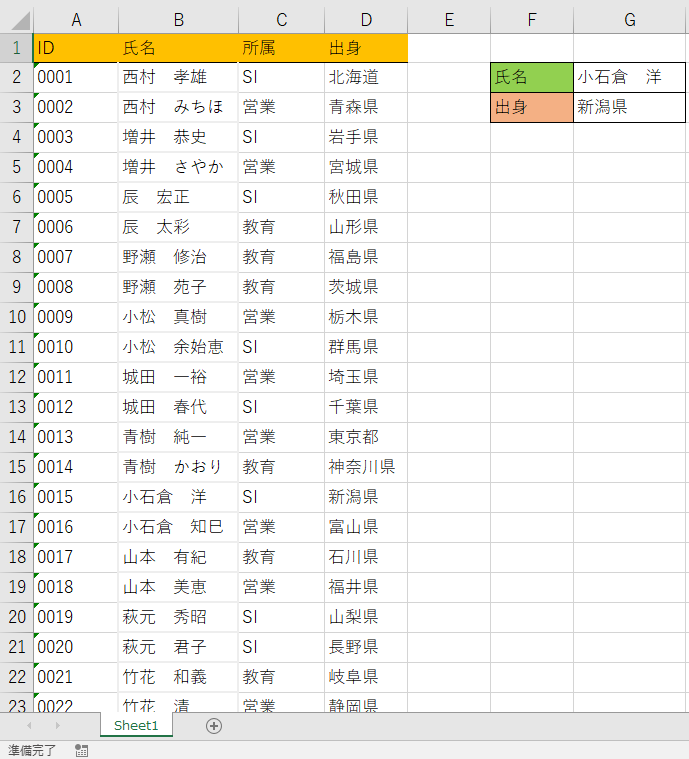Click cell 富山県

[366, 528]
